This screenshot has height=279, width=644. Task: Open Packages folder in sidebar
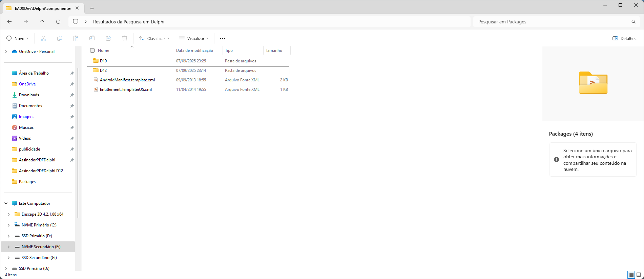(x=27, y=182)
